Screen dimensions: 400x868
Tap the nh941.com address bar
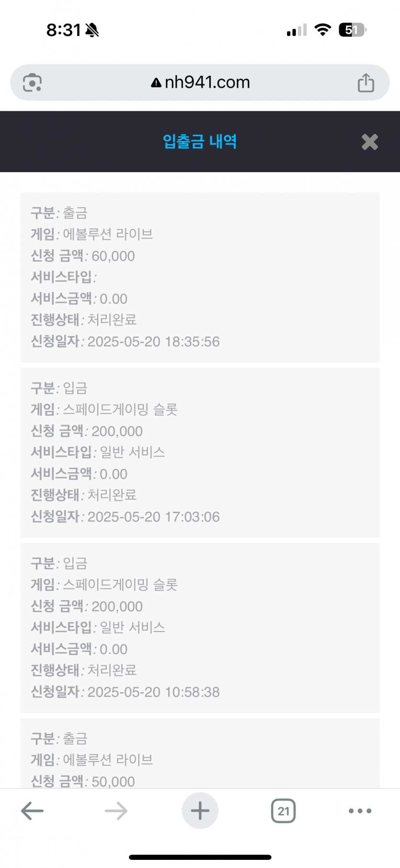click(x=200, y=82)
